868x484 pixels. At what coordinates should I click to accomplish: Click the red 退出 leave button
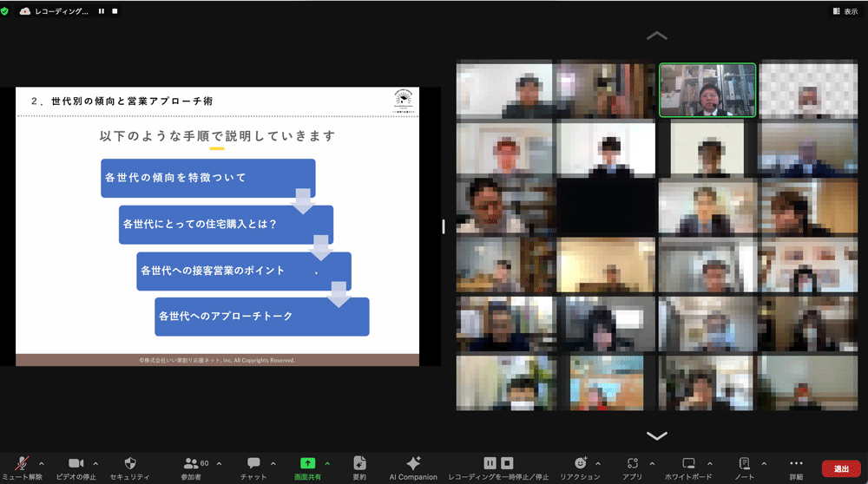pyautogui.click(x=841, y=468)
